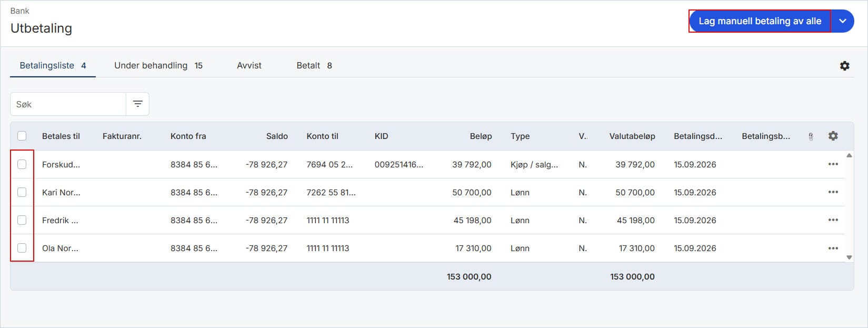Click the amount 39 792,00 in Beløp column
Image resolution: width=868 pixels, height=328 pixels.
point(472,164)
